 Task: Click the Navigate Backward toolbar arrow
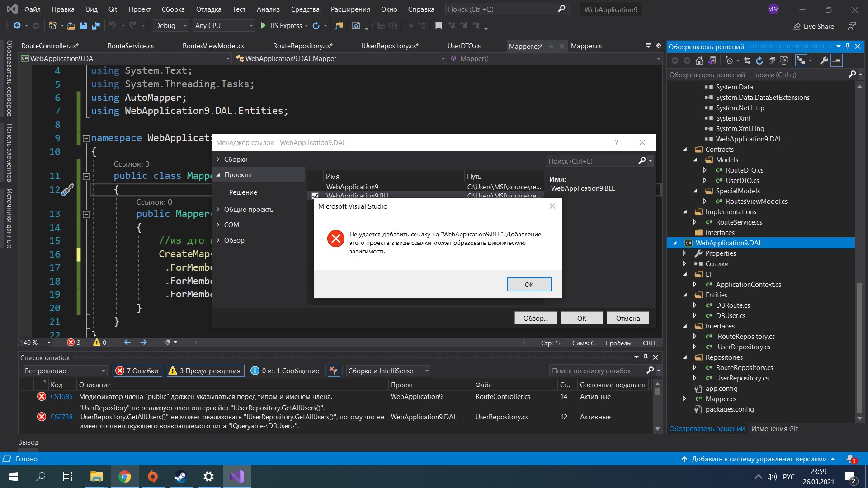point(17,26)
